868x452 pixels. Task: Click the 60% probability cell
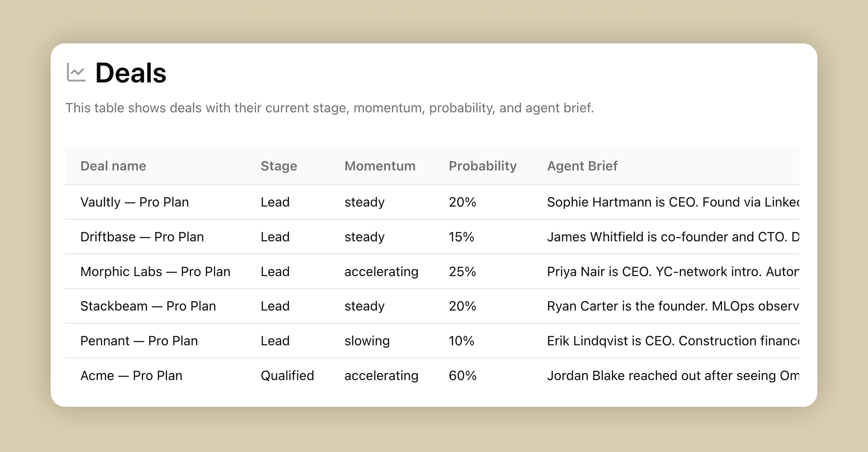coord(462,376)
